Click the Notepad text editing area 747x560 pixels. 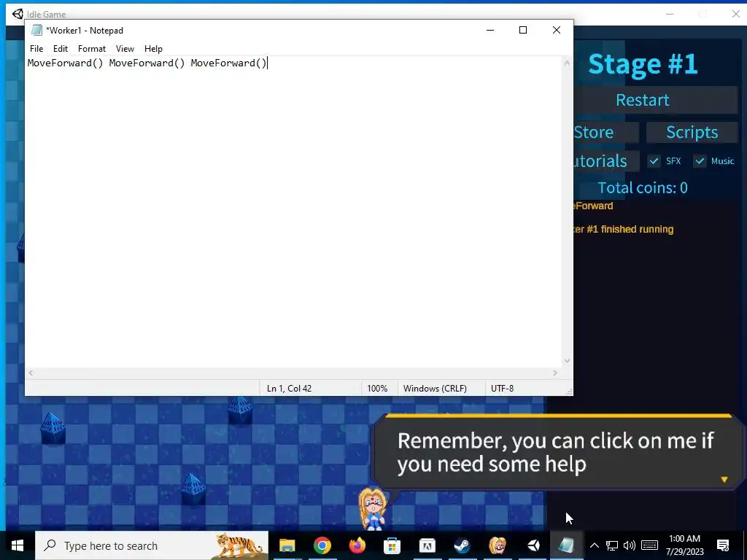pos(293,212)
